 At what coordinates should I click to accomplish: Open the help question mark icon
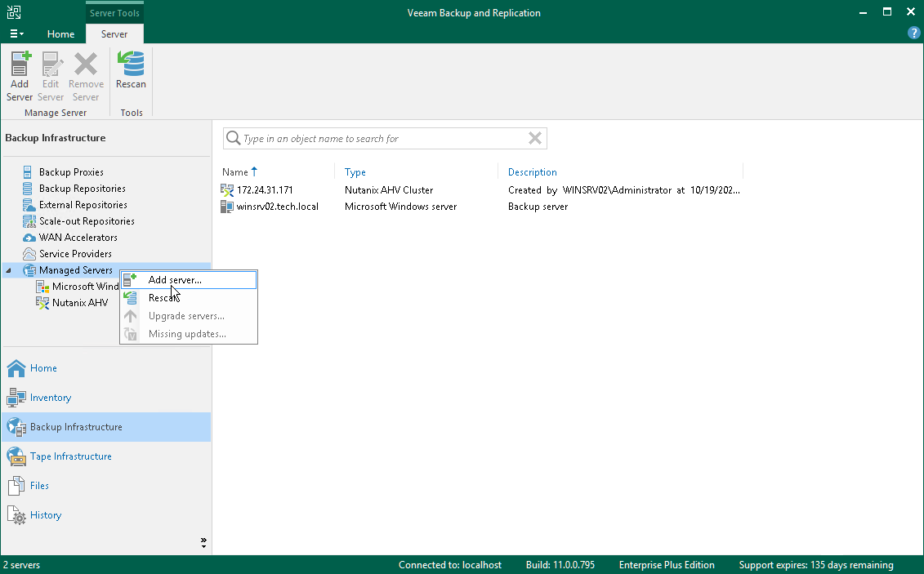(x=913, y=33)
